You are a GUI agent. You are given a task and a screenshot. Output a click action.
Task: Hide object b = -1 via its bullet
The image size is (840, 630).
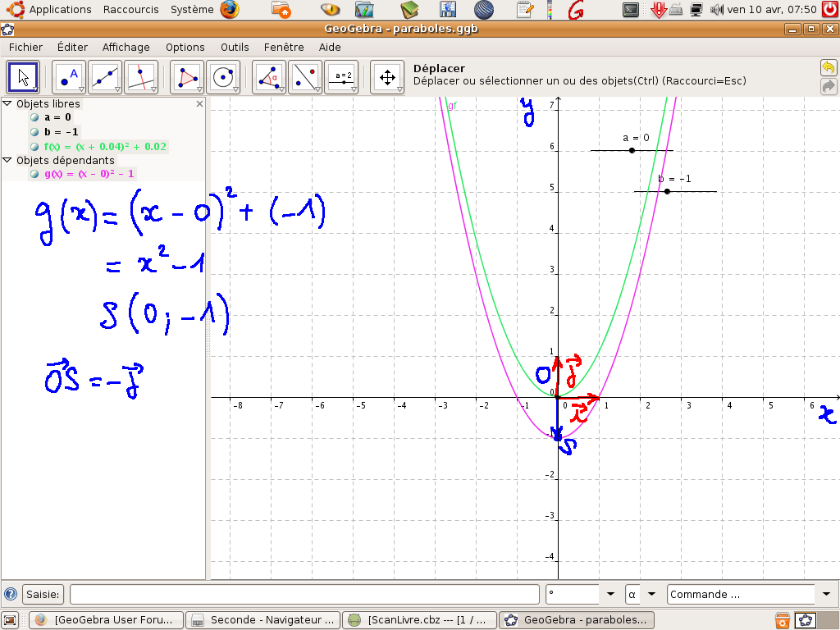(x=34, y=132)
